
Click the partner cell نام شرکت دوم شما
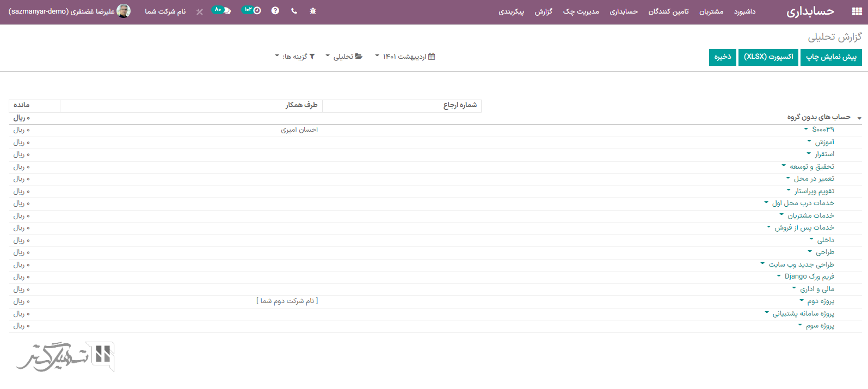point(287,301)
